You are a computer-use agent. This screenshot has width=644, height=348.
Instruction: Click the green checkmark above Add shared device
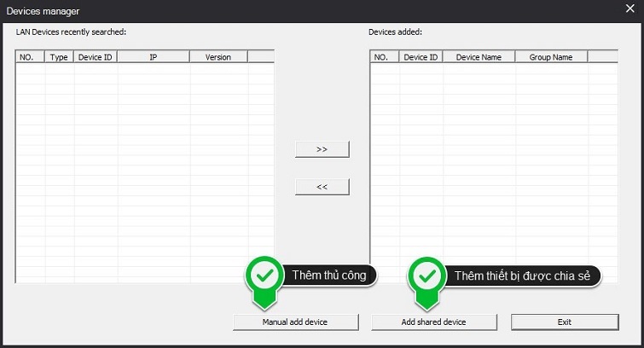(426, 275)
